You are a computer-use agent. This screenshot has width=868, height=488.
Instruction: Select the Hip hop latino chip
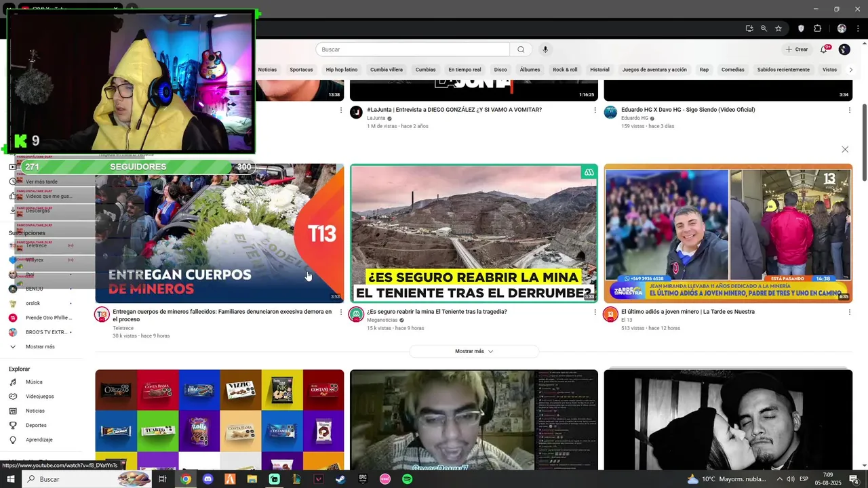(x=342, y=70)
